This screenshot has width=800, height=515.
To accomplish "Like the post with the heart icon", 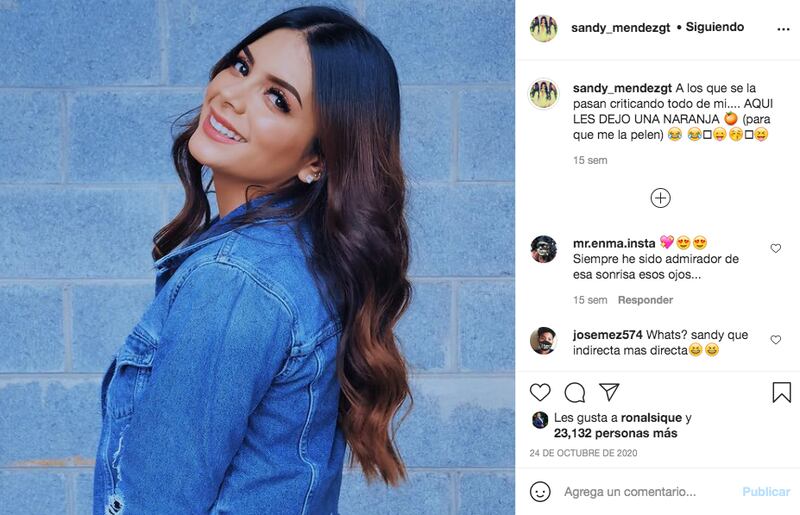I will (540, 392).
